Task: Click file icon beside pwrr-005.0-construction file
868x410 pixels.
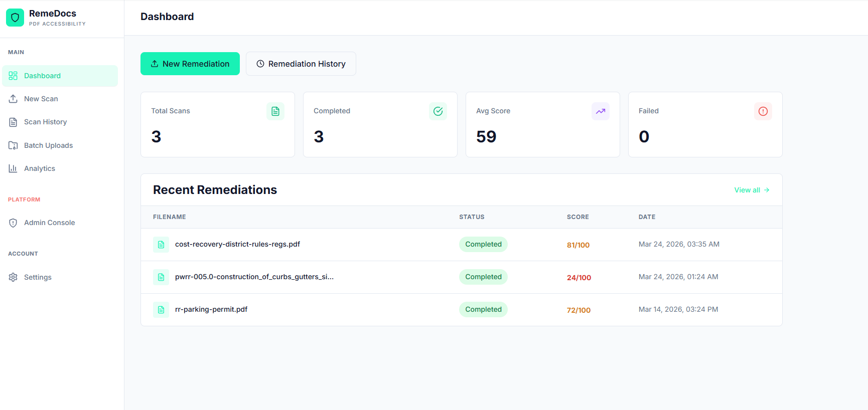Action: click(161, 277)
